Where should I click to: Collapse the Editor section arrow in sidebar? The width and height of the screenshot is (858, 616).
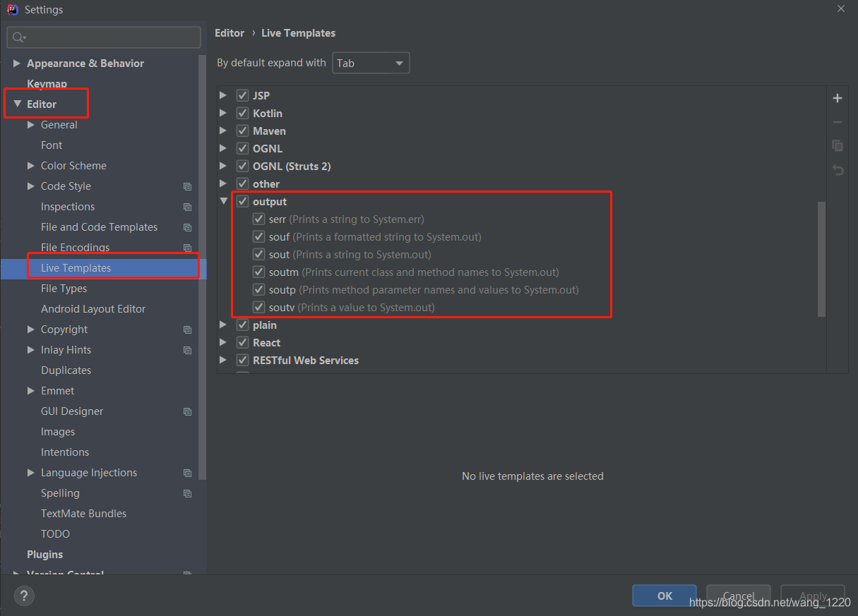(x=18, y=104)
